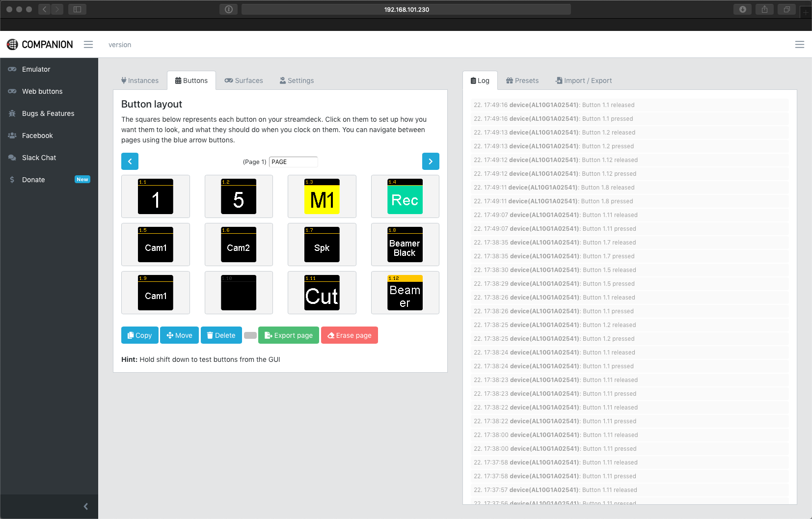Click the privacy report icon left of address bar
This screenshot has width=812, height=519.
229,9
